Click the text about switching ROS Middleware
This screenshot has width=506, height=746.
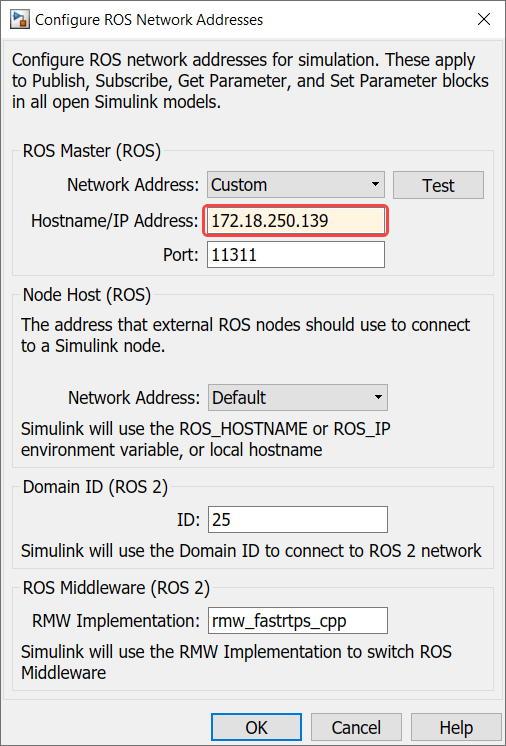[x=236, y=662]
